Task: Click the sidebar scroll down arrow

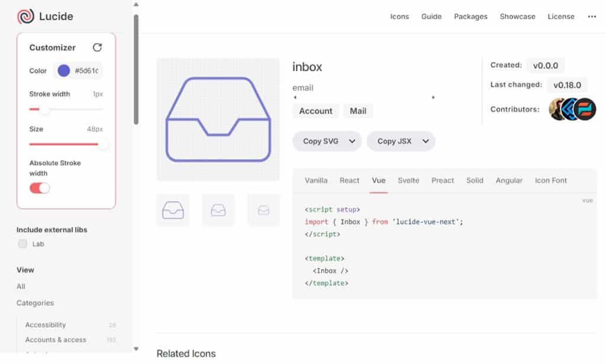Action: [136, 349]
